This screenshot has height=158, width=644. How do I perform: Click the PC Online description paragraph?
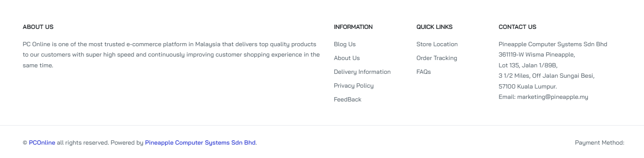[x=171, y=55]
